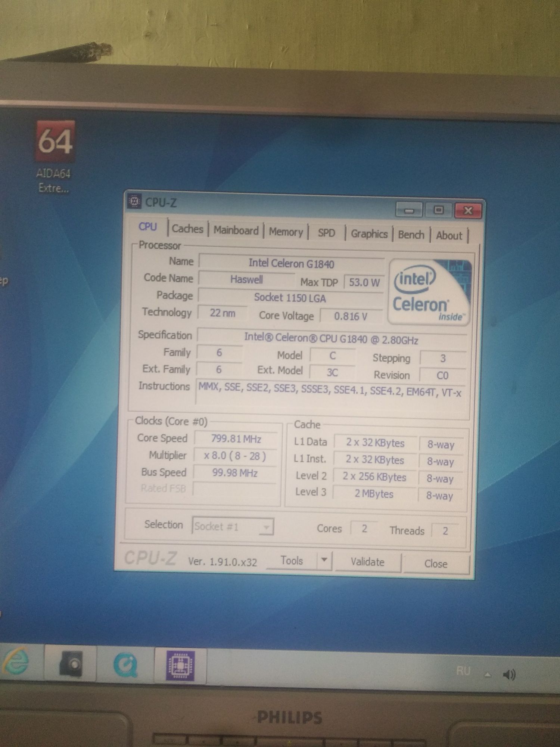Click the Max TDP value 53.0 W
This screenshot has height=747, width=560.
point(364,282)
